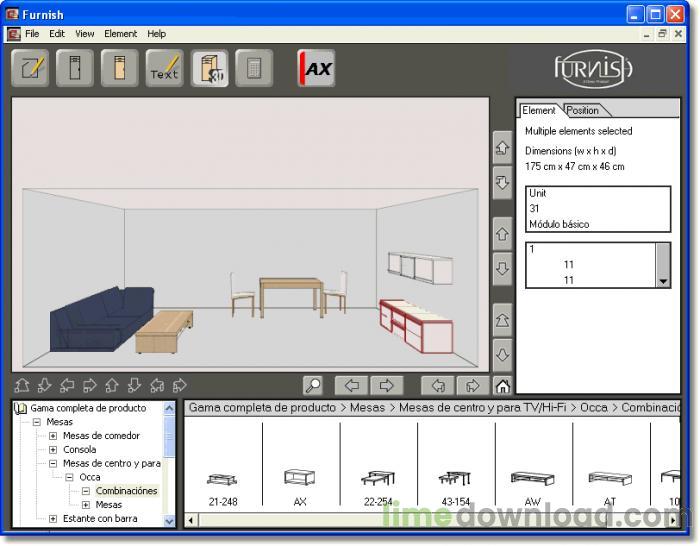The width and height of the screenshot is (700, 546).
Task: Click the Text tool button
Action: 164,68
